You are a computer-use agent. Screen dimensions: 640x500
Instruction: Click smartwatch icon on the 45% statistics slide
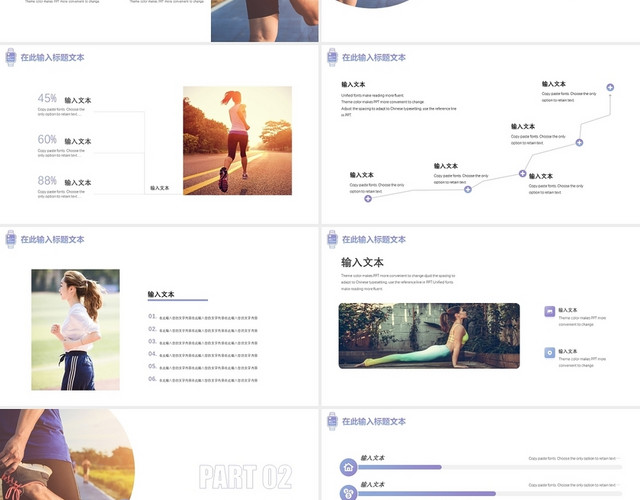(x=11, y=57)
